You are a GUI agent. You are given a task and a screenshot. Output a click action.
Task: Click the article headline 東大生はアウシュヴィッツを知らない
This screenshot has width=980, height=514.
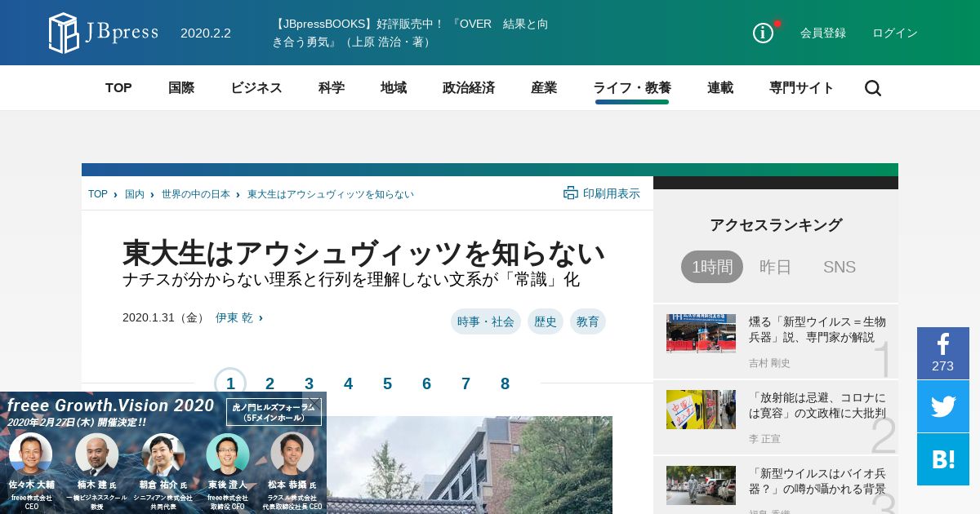pos(363,253)
